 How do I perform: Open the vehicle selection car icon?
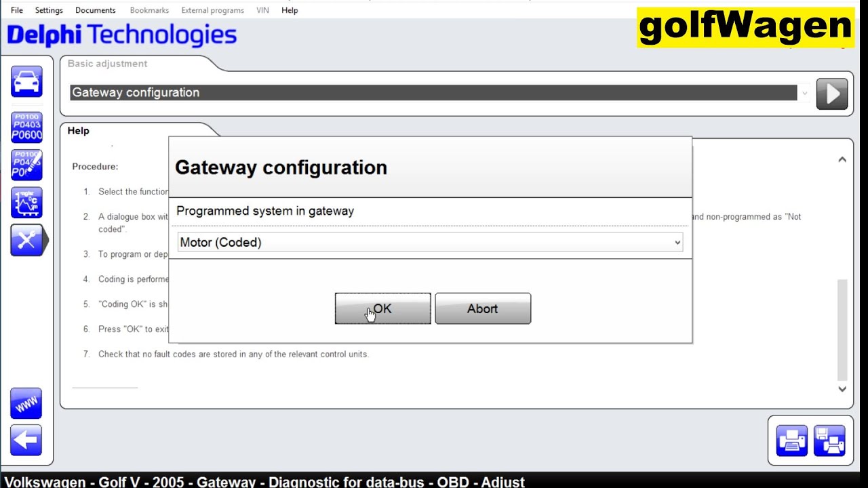pyautogui.click(x=26, y=82)
